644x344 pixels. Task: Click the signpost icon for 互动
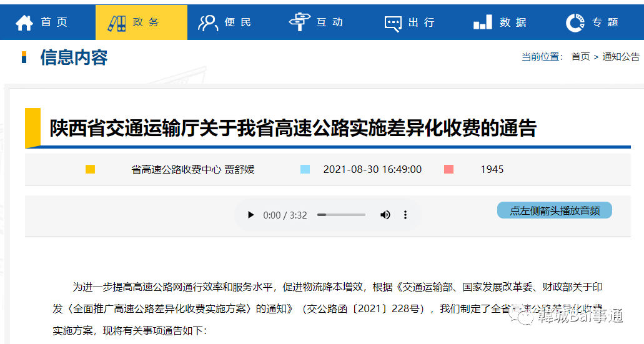299,22
